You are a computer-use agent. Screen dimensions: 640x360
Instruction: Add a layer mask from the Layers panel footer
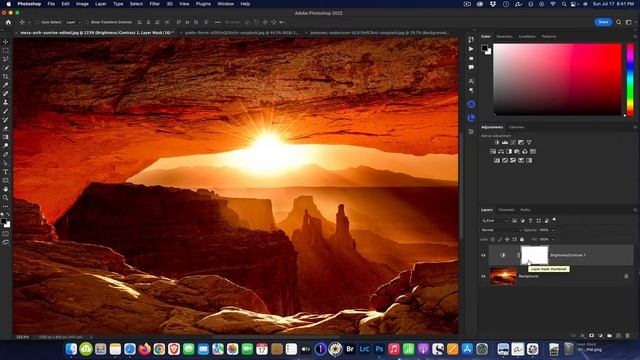pos(591,336)
